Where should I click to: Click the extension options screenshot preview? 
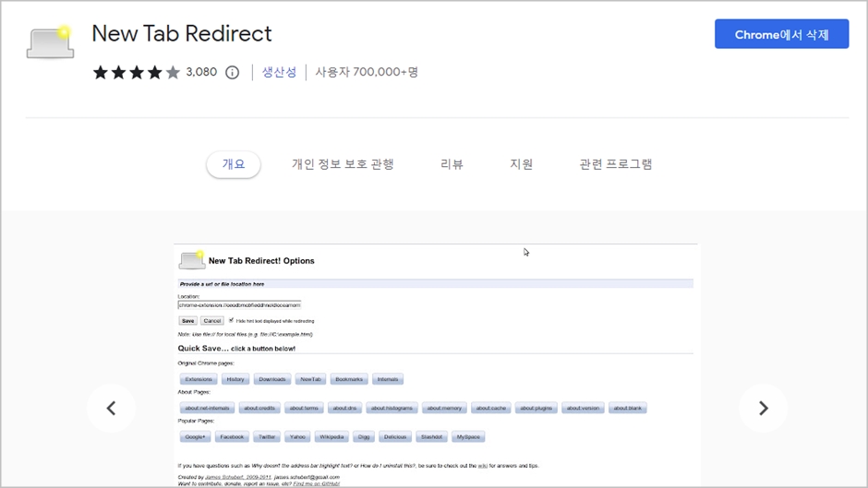tap(436, 365)
